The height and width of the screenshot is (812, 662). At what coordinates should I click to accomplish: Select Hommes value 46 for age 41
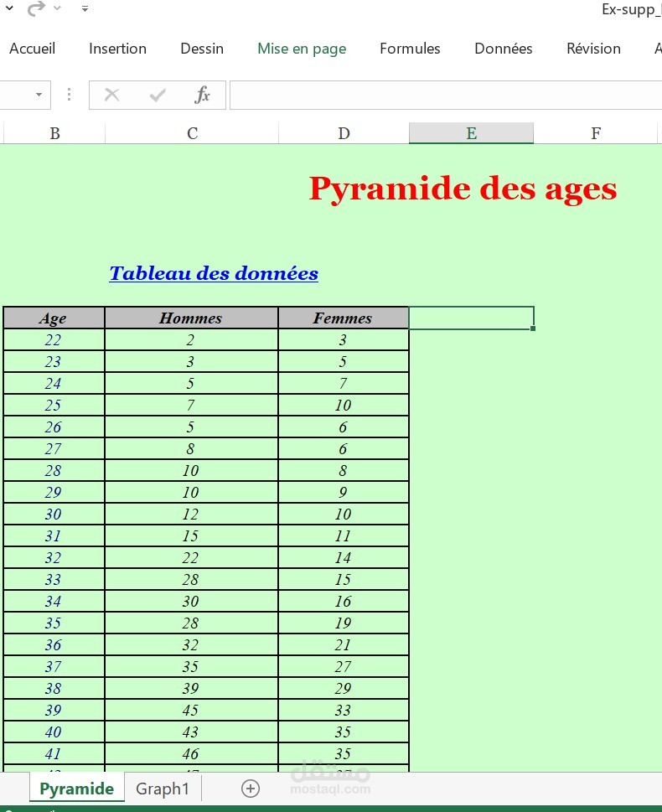[191, 753]
